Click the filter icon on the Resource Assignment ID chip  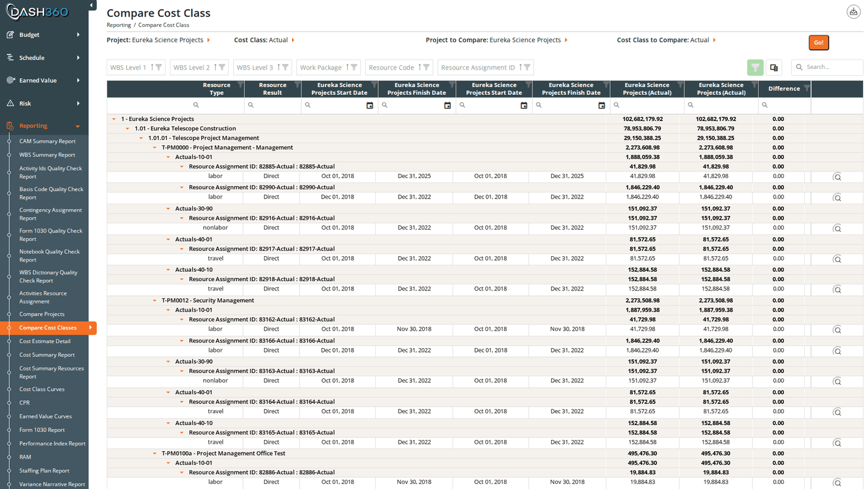pyautogui.click(x=527, y=67)
